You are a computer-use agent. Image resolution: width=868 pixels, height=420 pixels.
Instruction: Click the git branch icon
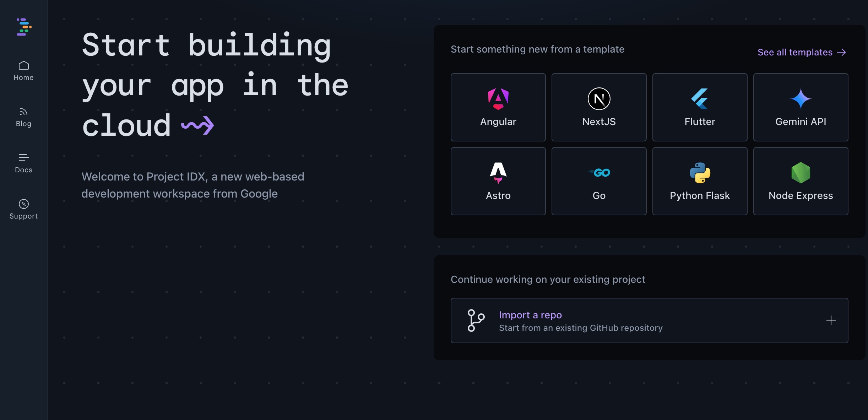pyautogui.click(x=476, y=321)
